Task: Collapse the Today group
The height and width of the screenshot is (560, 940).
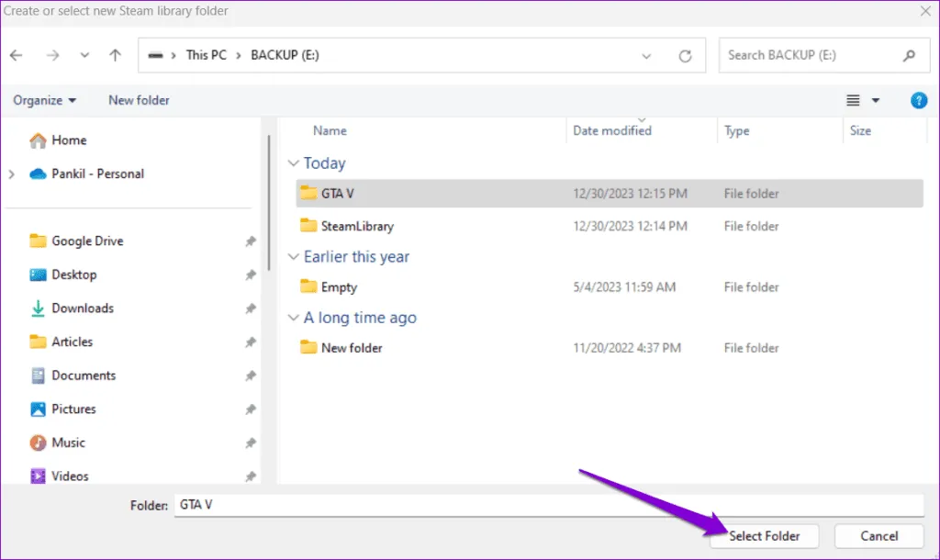Action: tap(294, 163)
